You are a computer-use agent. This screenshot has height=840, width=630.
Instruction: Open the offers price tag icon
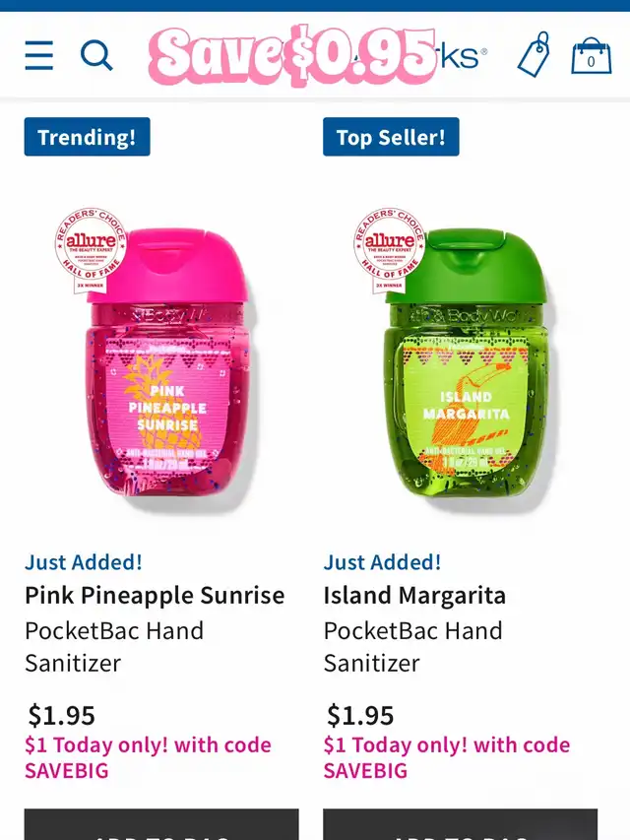point(535,54)
